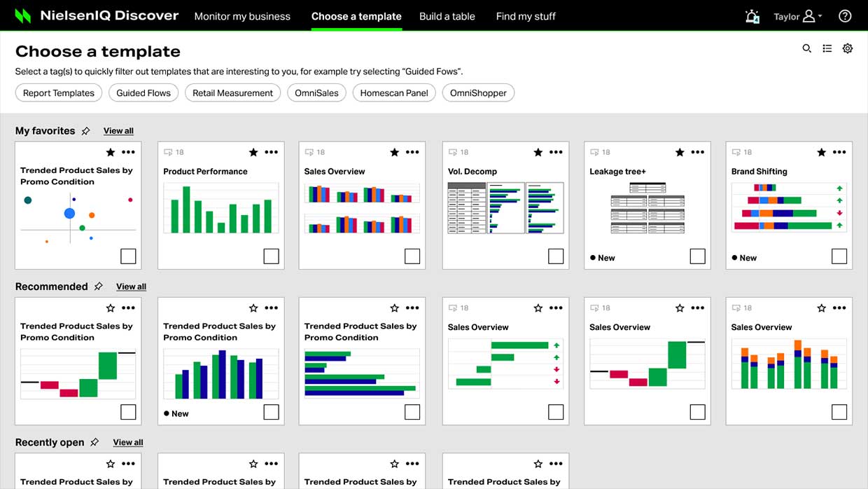
Task: Open more options on Recommended Sales Overview stacked-bar card
Action: [x=839, y=308]
